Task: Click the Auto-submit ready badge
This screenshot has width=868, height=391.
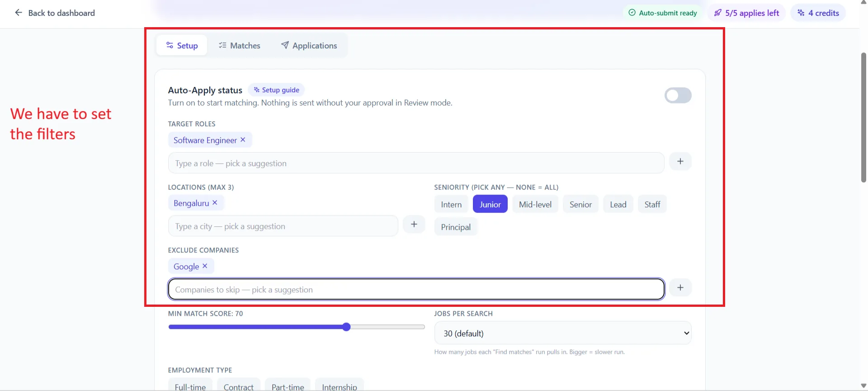Action: pyautogui.click(x=663, y=13)
